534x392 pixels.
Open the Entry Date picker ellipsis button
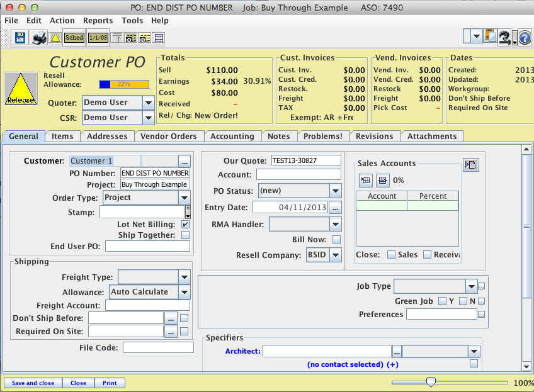click(x=335, y=207)
